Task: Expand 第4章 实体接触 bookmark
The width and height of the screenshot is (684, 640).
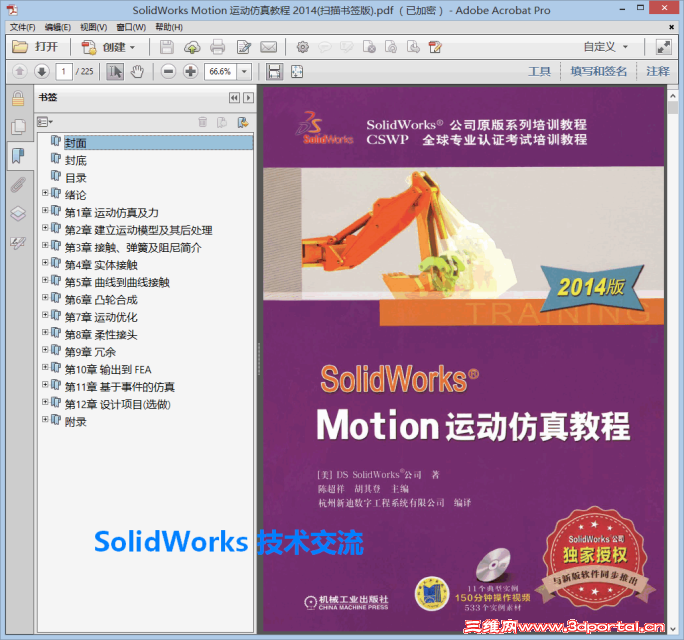Action: 45,262
